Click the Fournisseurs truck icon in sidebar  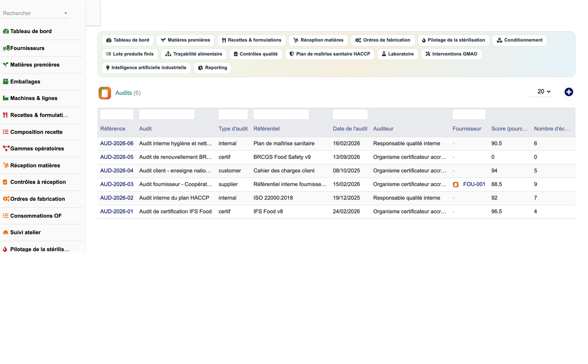(6, 48)
